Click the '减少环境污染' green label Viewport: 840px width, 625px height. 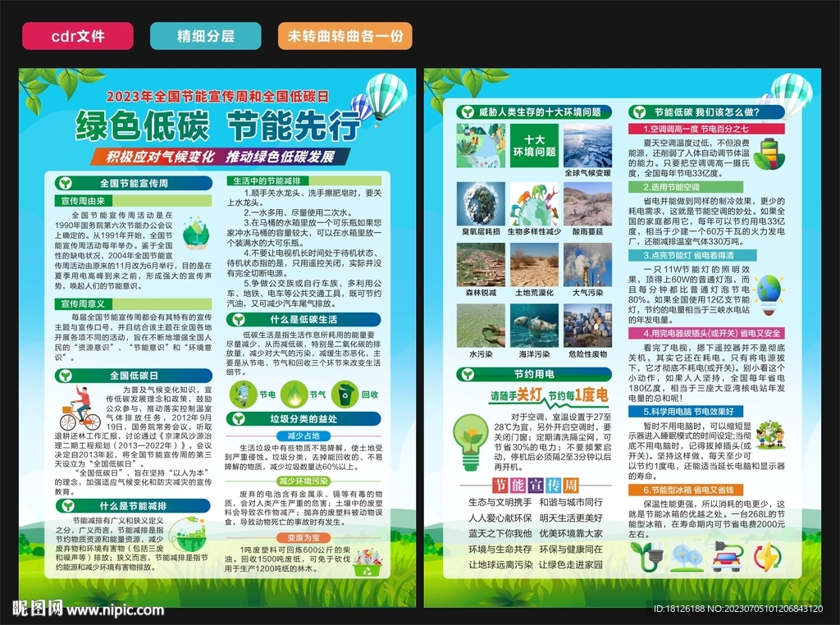point(304,481)
